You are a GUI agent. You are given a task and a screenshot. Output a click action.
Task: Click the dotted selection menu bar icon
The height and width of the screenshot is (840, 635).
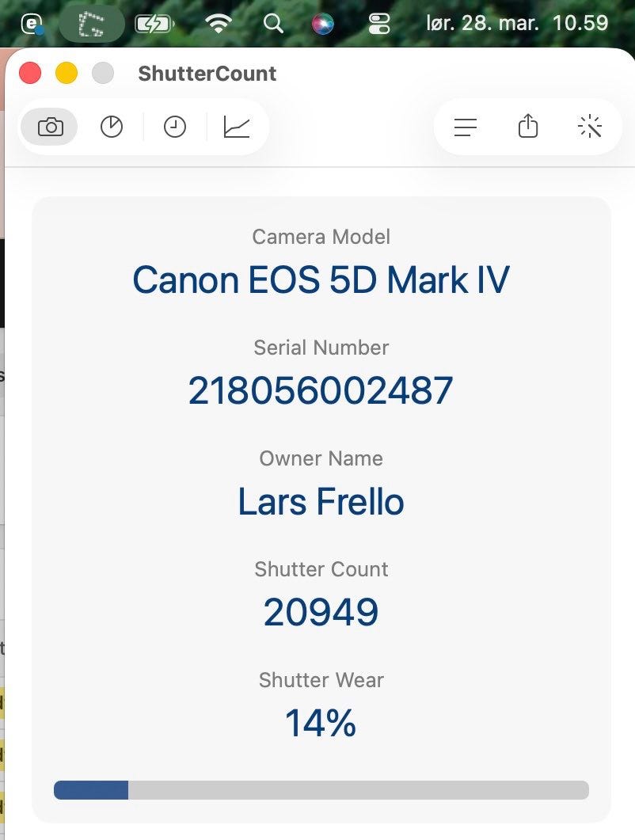click(92, 25)
